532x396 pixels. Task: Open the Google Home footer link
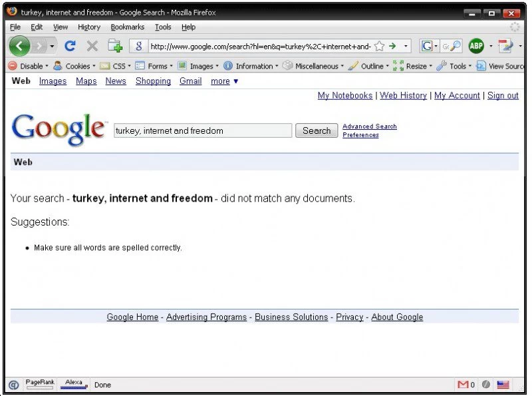(x=132, y=317)
